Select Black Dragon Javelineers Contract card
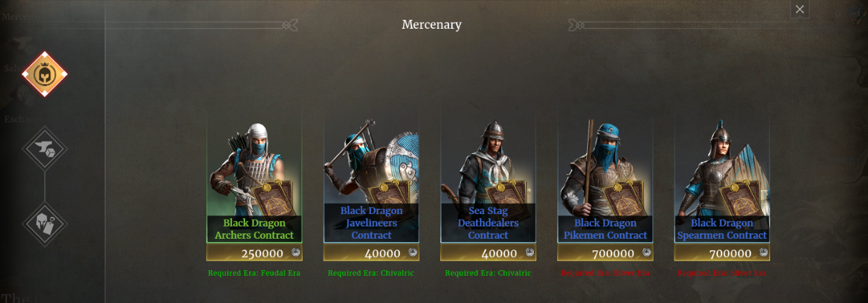 371,179
